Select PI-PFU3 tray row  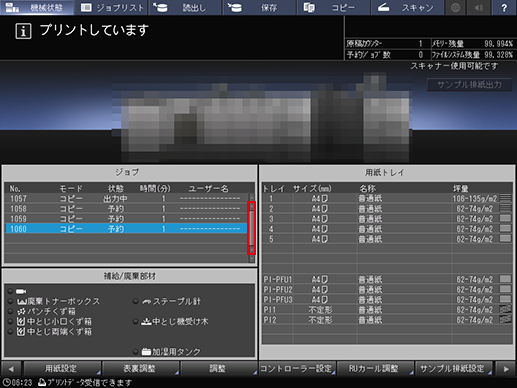387,299
